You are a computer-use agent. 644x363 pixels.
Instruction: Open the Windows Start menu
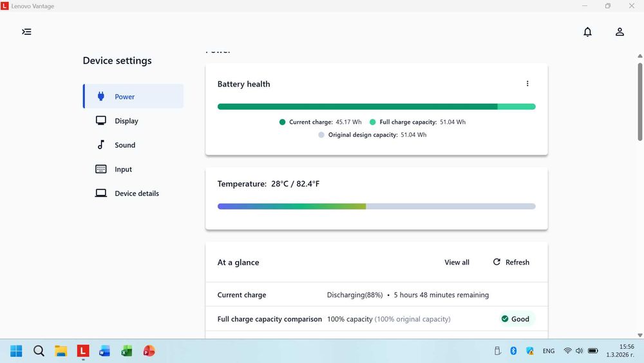[17, 351]
